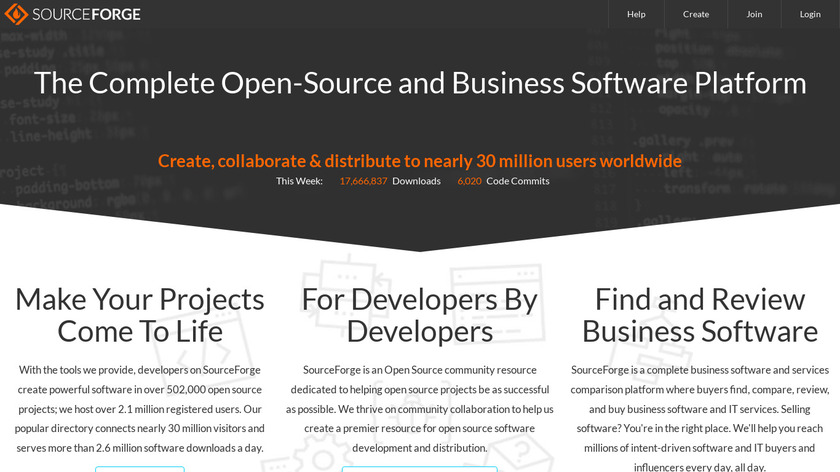This screenshot has height=472, width=840.
Task: Click the paragraph about 502,000 open source projects
Action: point(140,408)
